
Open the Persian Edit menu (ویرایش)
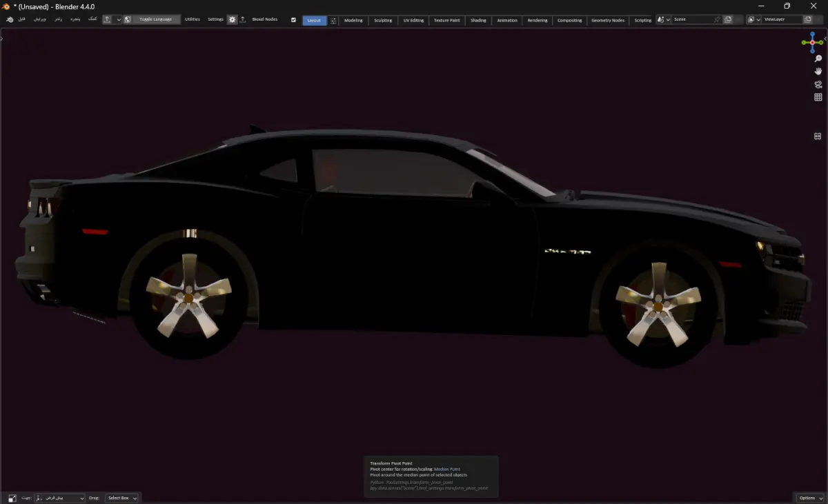coord(40,19)
